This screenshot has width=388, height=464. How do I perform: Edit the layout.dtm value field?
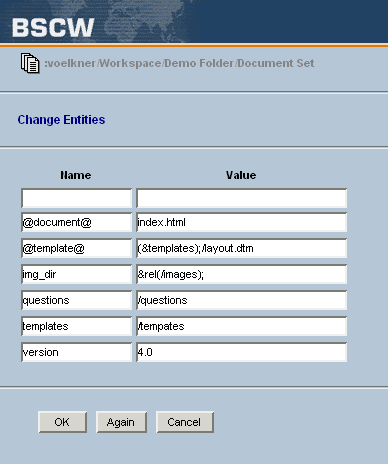242,248
